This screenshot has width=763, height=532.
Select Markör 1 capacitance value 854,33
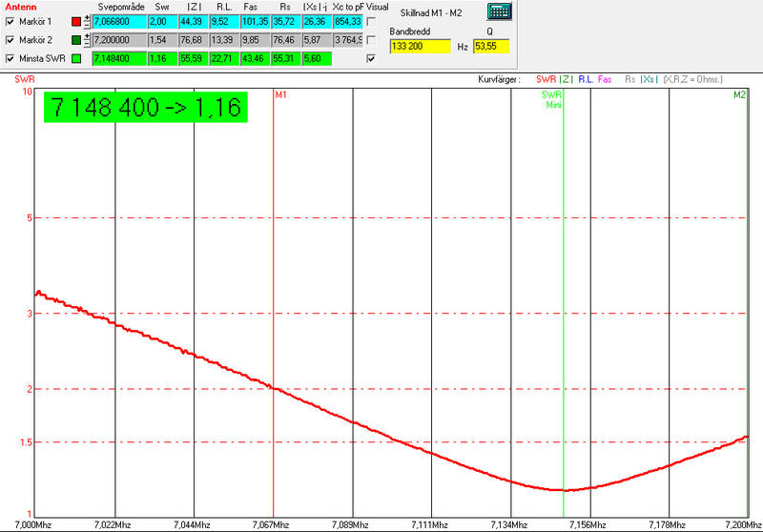pos(348,22)
